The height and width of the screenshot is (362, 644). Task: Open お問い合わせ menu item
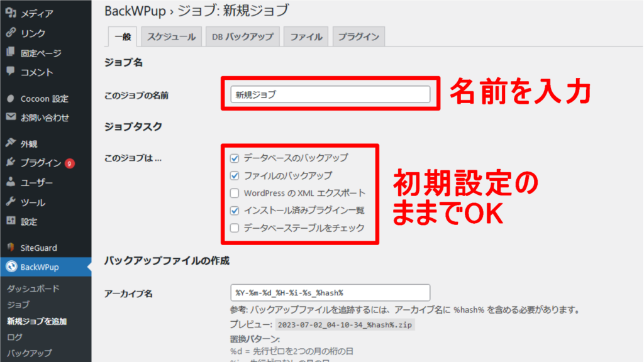(x=45, y=118)
